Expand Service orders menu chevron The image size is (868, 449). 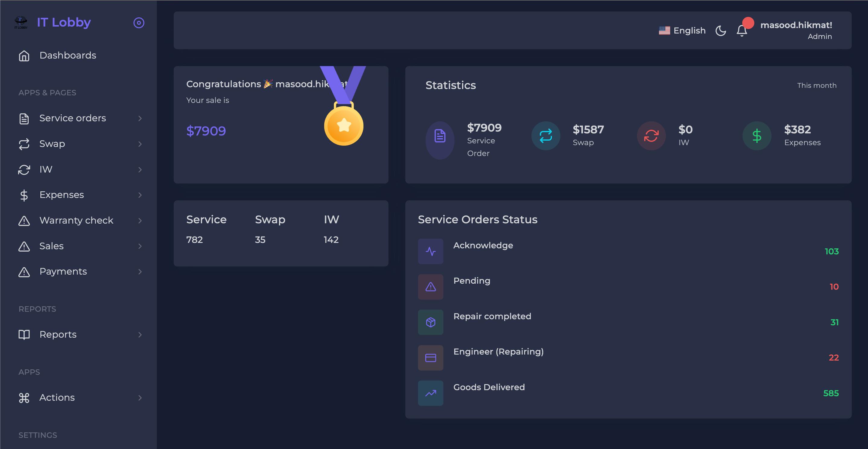tap(140, 118)
